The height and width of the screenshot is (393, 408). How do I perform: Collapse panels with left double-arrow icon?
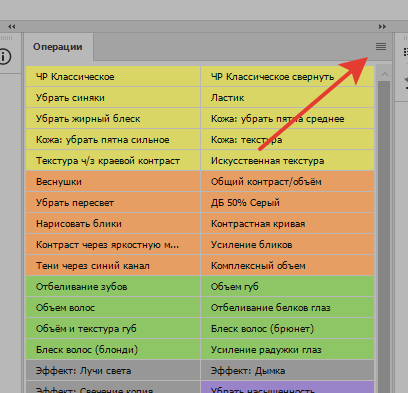pos(12,26)
